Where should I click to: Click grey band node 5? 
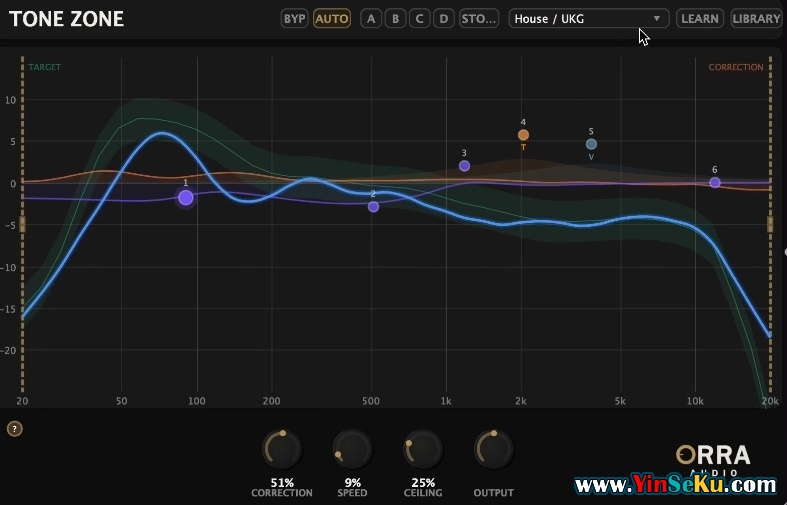point(591,144)
